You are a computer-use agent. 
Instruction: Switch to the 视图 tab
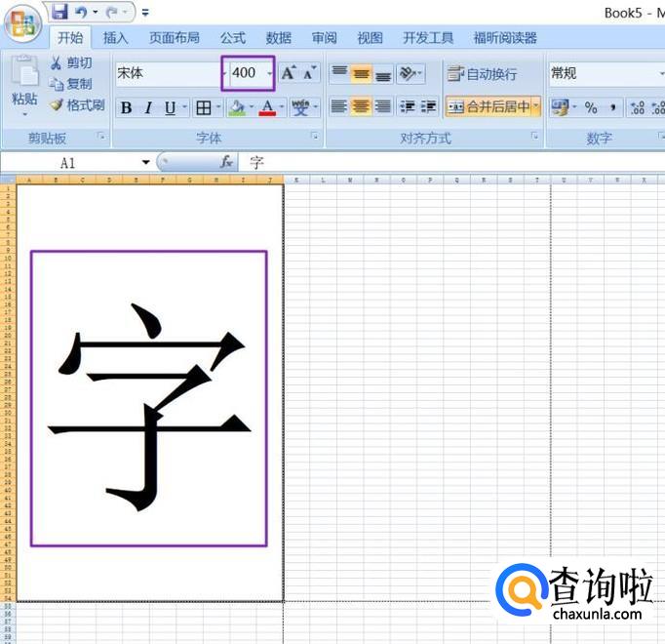370,38
